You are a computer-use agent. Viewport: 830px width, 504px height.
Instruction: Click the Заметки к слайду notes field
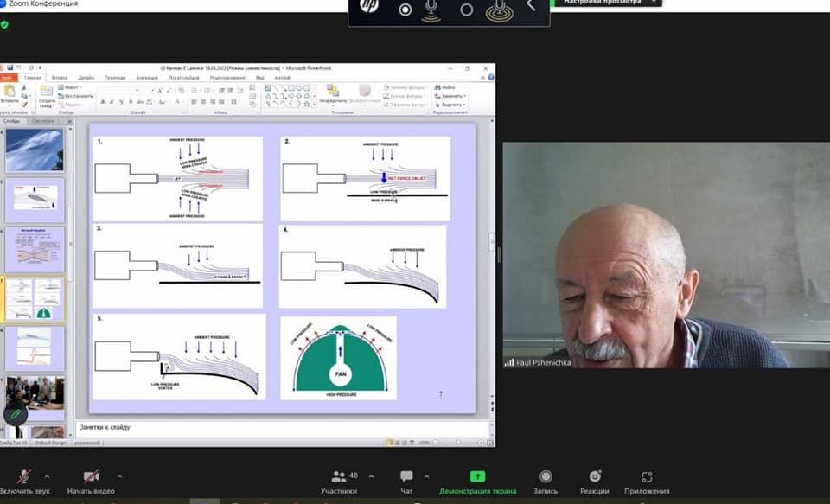point(285,427)
